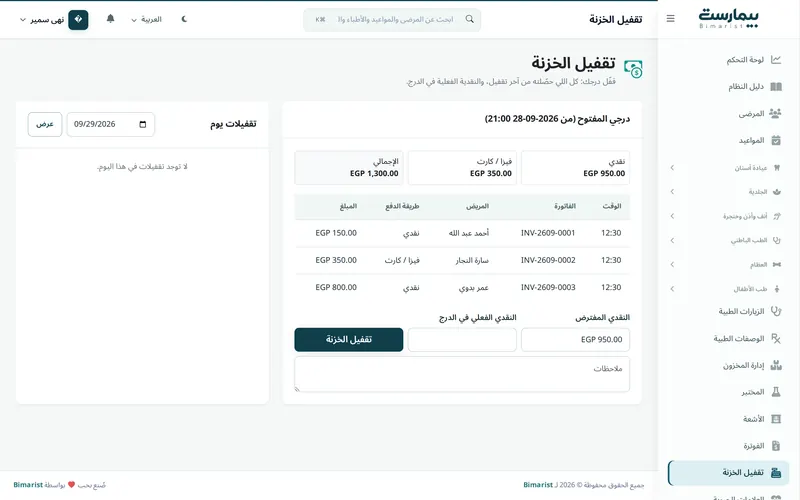Click patient name سارة النجار
The image size is (800, 500).
tap(472, 260)
